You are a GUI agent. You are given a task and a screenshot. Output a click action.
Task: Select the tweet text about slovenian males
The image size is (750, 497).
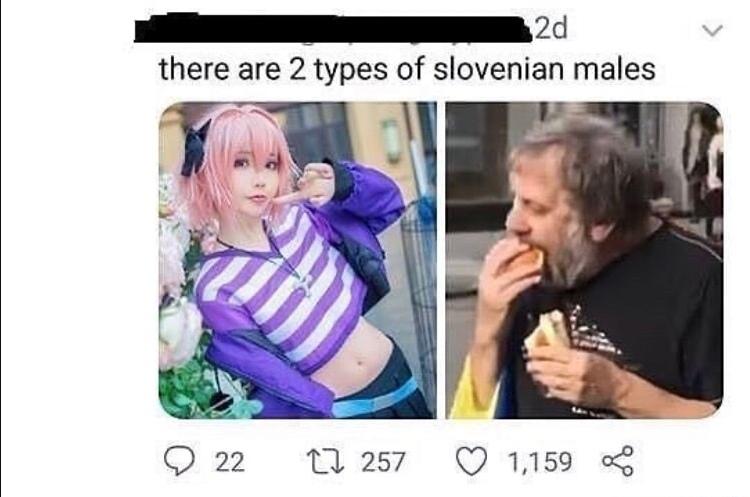pos(407,69)
